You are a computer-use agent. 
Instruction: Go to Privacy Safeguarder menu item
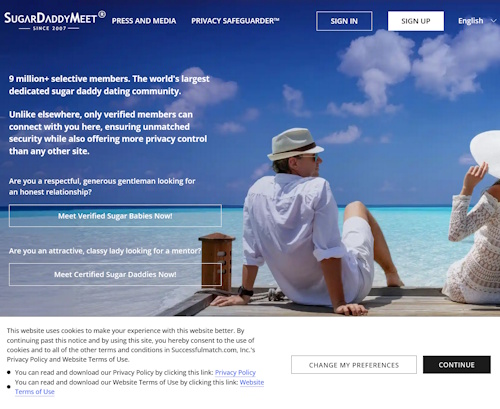pyautogui.click(x=235, y=21)
